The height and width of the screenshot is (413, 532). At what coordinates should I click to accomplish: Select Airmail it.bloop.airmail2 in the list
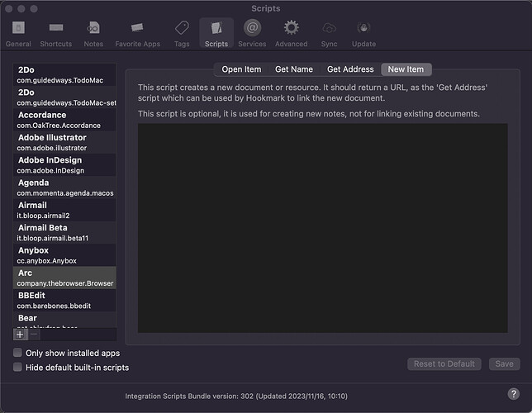click(x=64, y=210)
